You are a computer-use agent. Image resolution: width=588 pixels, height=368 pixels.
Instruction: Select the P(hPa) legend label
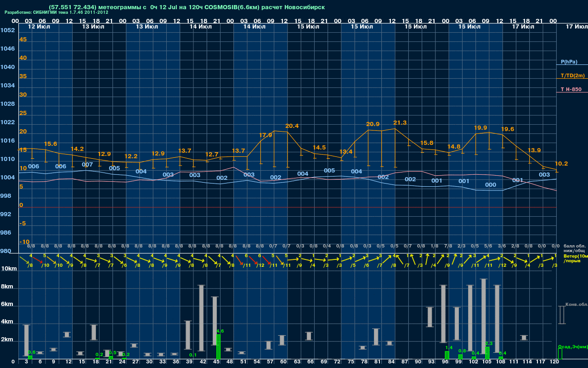tap(569, 62)
